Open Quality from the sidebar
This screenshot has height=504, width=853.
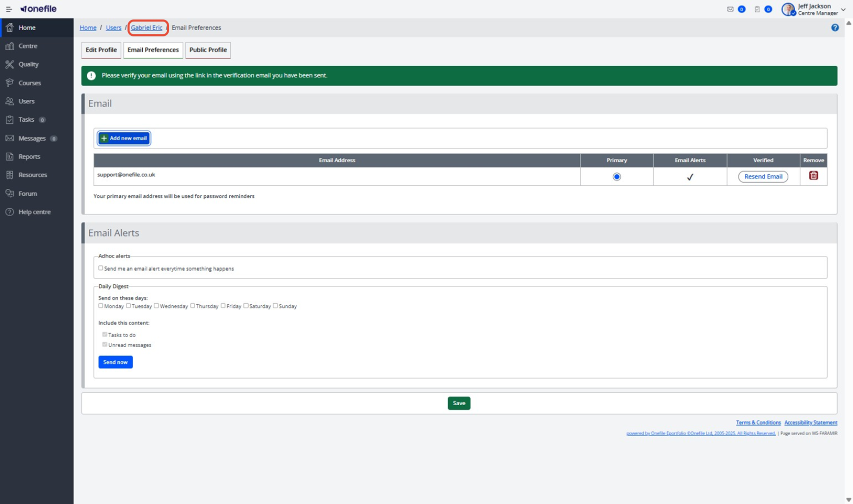(29, 64)
